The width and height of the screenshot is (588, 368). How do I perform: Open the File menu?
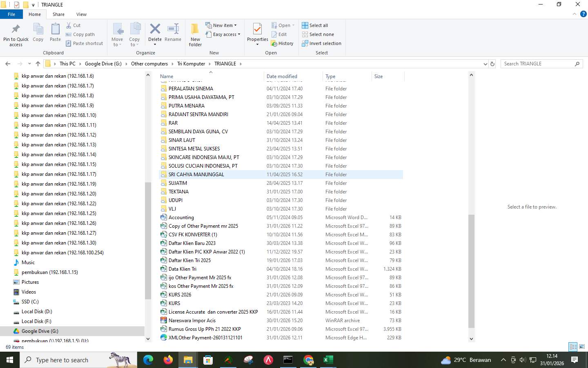11,14
